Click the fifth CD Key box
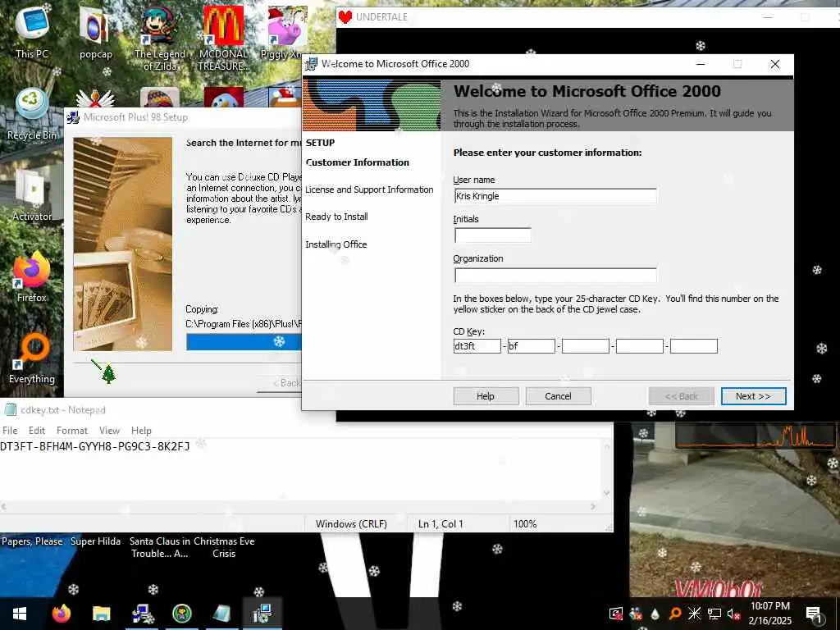Image resolution: width=840 pixels, height=630 pixels. [x=694, y=346]
